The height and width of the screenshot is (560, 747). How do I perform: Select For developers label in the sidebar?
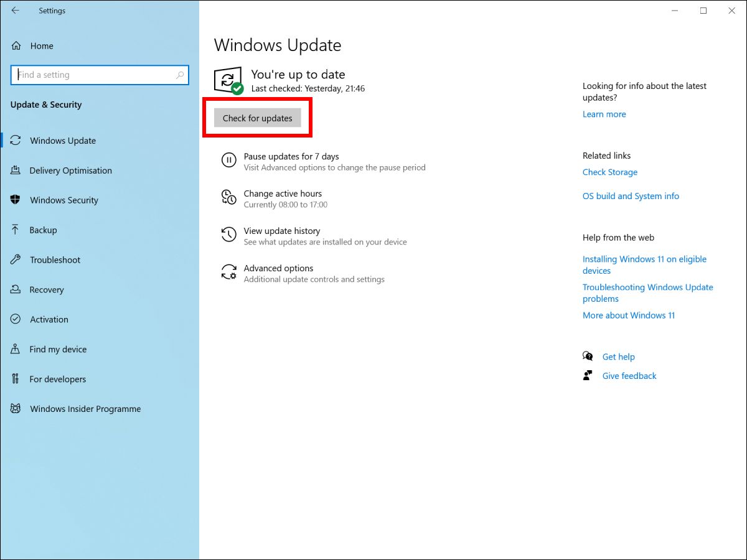pyautogui.click(x=58, y=379)
